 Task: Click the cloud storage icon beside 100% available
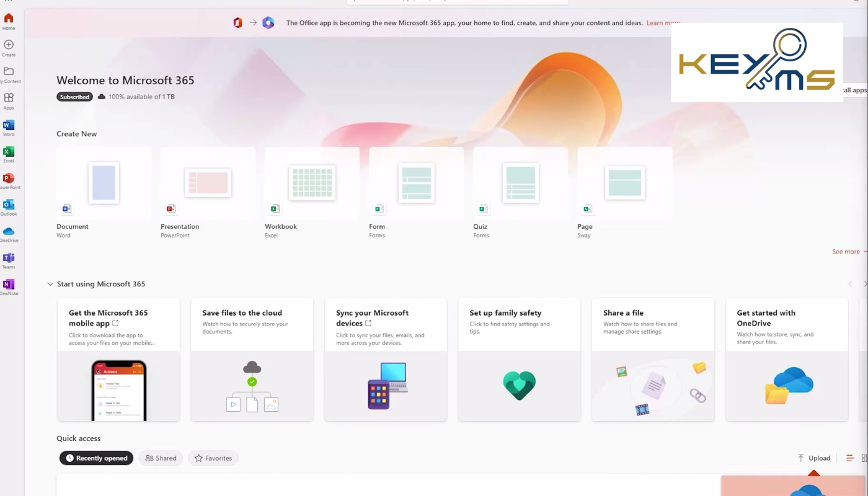coord(102,97)
